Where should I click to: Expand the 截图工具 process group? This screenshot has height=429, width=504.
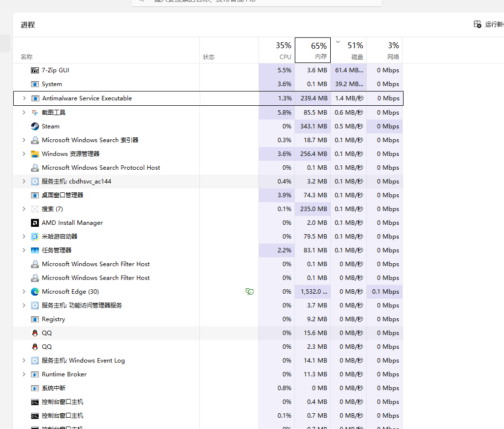click(x=24, y=113)
